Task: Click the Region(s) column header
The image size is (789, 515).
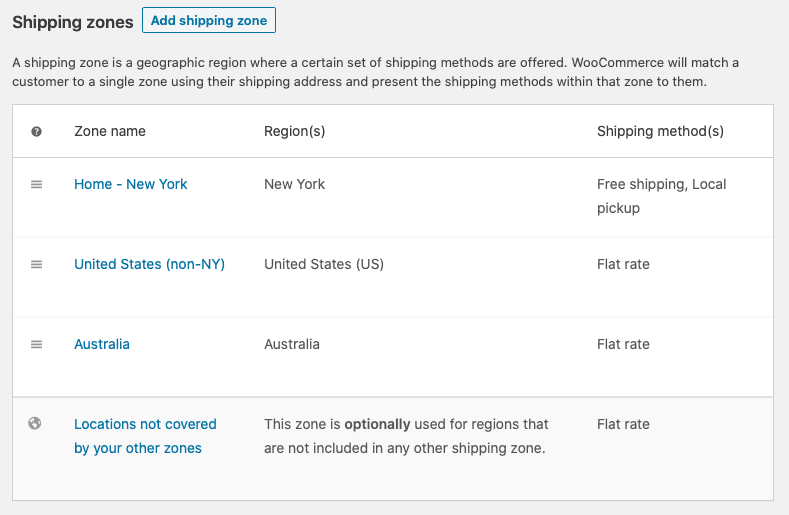Action: tap(294, 131)
